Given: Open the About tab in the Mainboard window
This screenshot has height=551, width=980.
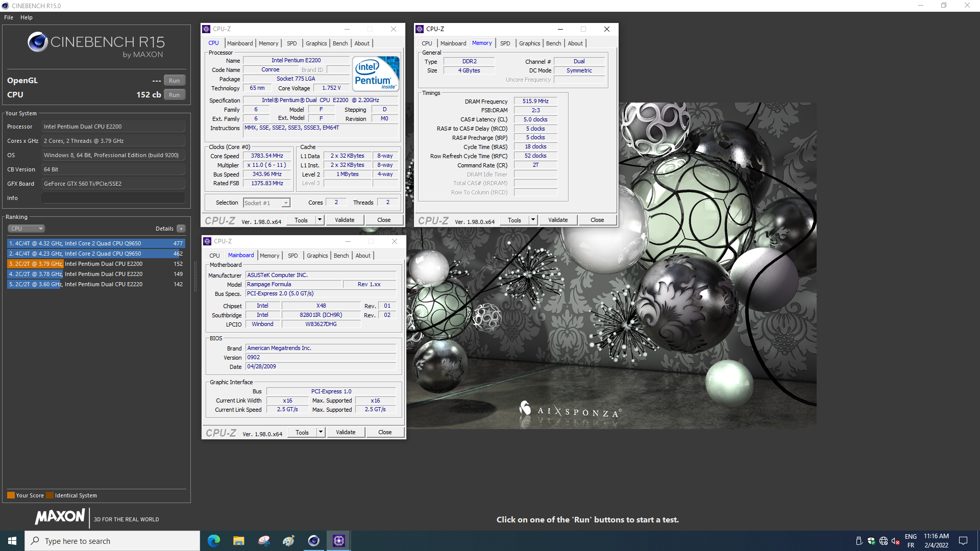Looking at the screenshot, I should [x=363, y=256].
